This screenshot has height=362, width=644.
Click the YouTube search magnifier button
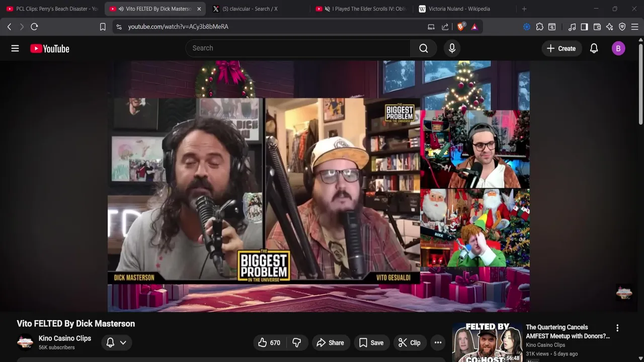[x=424, y=48]
